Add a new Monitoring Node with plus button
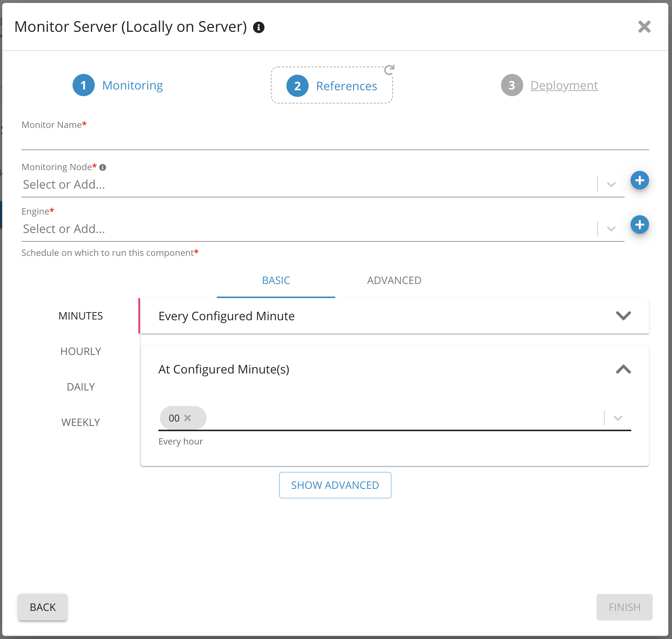This screenshot has width=672, height=639. pos(639,180)
